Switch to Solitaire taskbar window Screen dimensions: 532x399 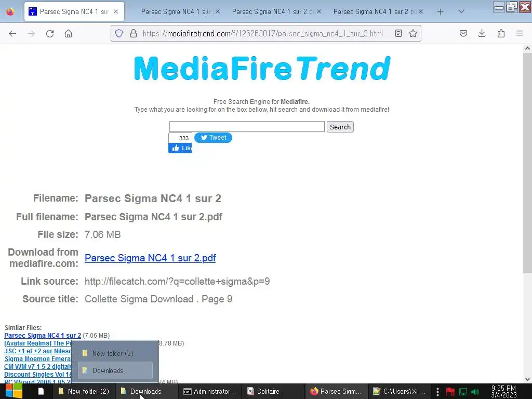click(x=273, y=391)
